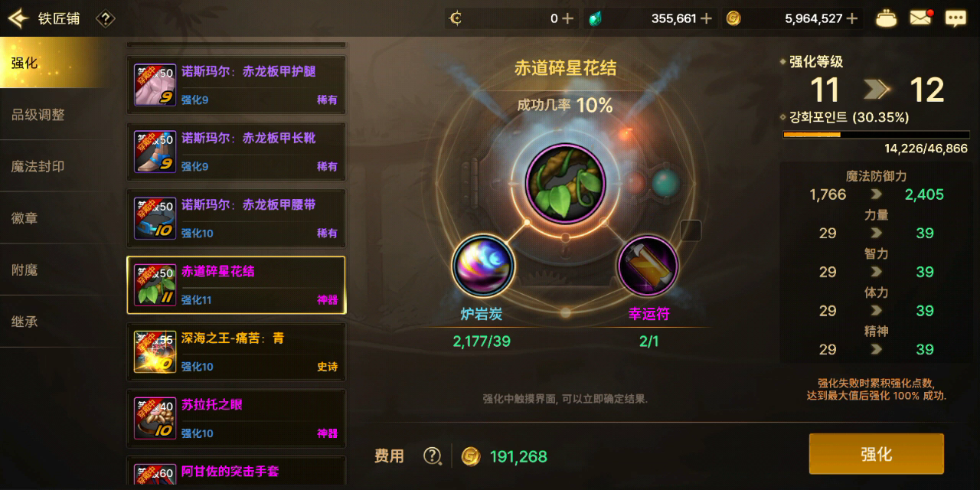Open the help question mark next to 铁匠铺

[106, 18]
